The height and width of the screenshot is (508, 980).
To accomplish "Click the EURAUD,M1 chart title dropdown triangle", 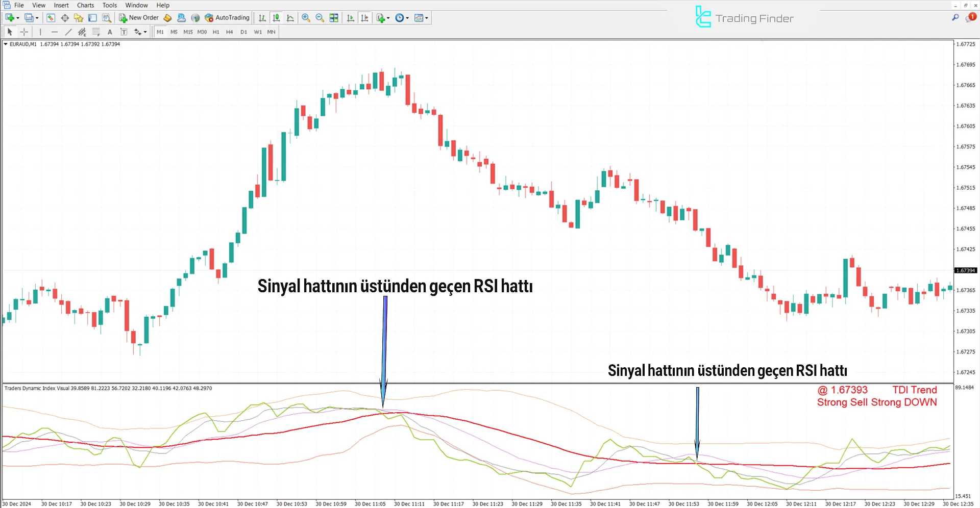I will click(x=6, y=44).
